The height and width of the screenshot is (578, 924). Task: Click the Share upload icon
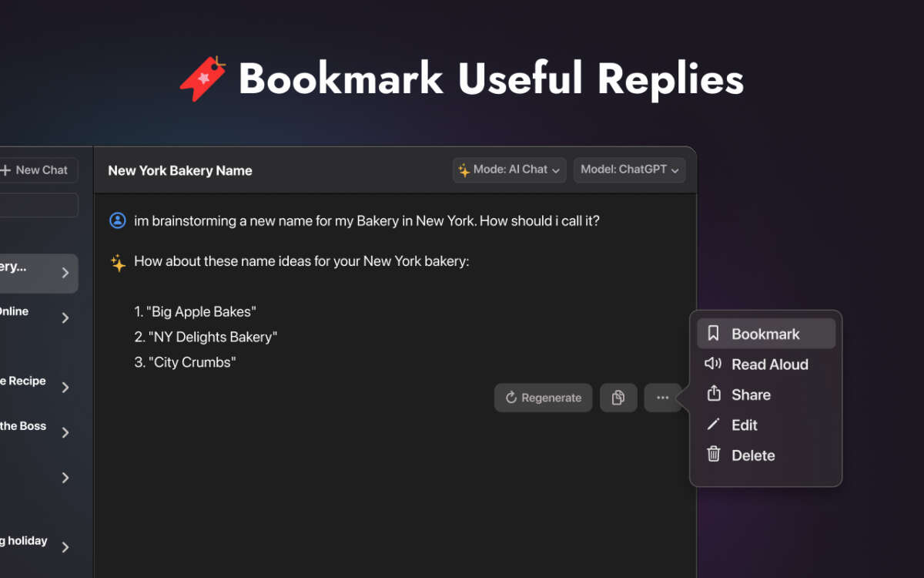713,394
